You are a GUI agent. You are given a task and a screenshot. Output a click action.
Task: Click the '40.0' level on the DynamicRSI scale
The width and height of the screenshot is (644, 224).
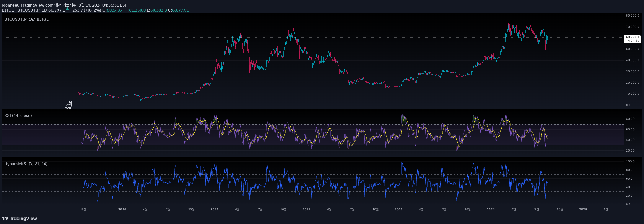click(x=629, y=187)
